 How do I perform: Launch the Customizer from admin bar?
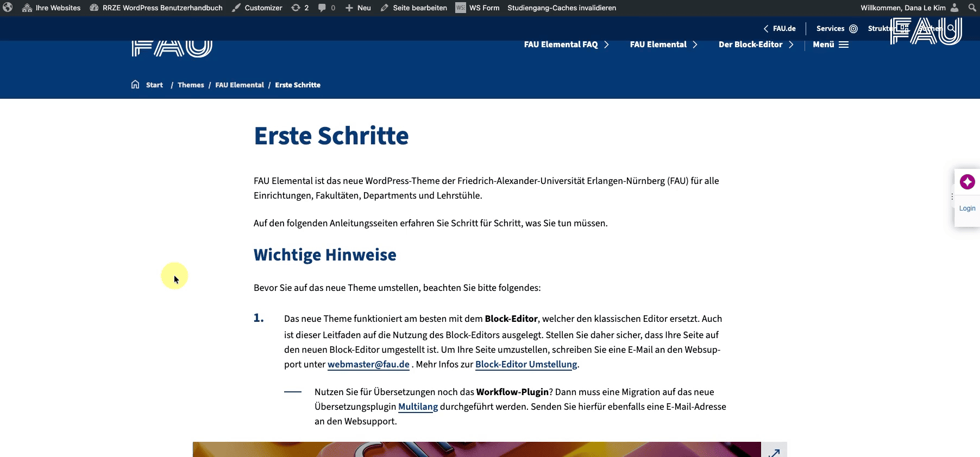(257, 8)
